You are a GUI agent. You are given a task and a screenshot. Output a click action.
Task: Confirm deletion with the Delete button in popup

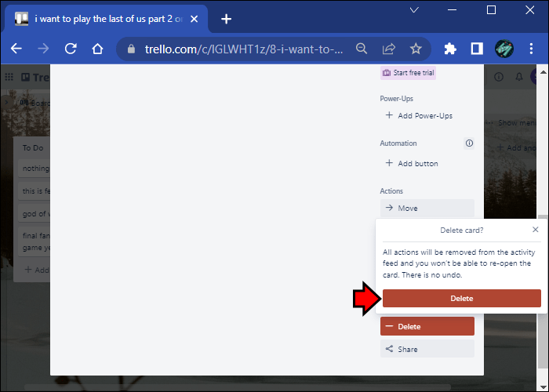pyautogui.click(x=461, y=298)
